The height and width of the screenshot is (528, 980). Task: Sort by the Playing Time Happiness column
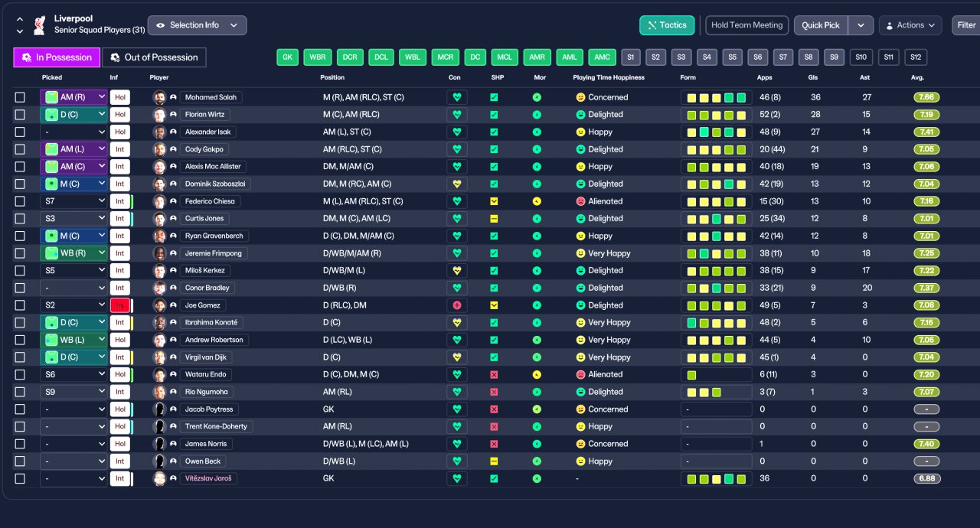609,77
